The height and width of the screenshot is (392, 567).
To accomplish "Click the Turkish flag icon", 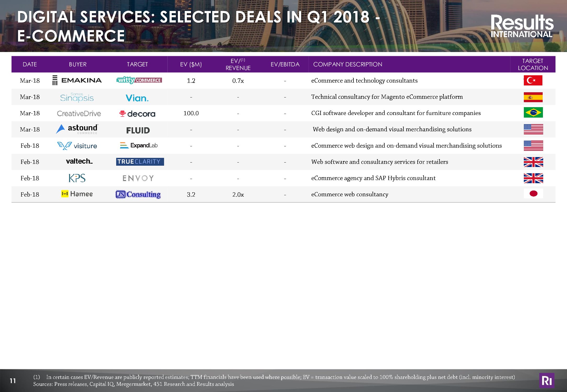I will coord(533,80).
